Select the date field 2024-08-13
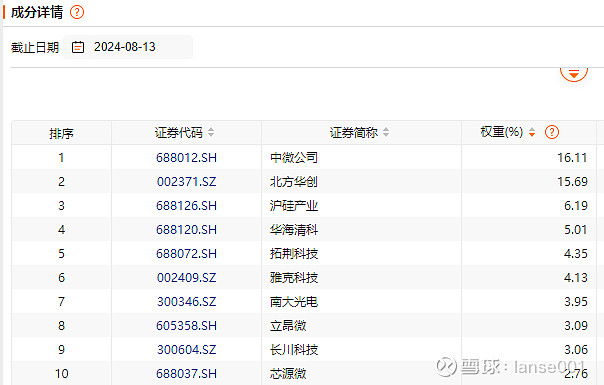The height and width of the screenshot is (385, 604). (x=128, y=47)
